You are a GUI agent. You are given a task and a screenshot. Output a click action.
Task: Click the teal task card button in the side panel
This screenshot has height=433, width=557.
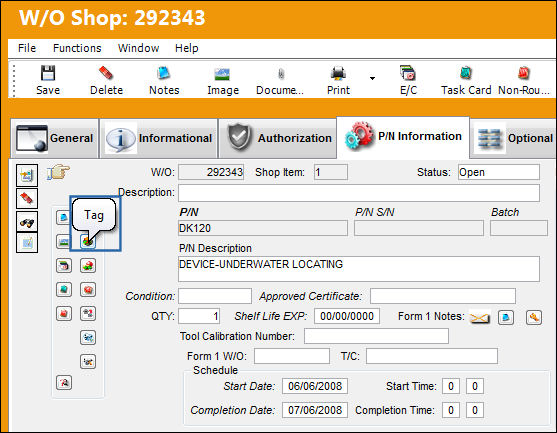click(x=64, y=289)
